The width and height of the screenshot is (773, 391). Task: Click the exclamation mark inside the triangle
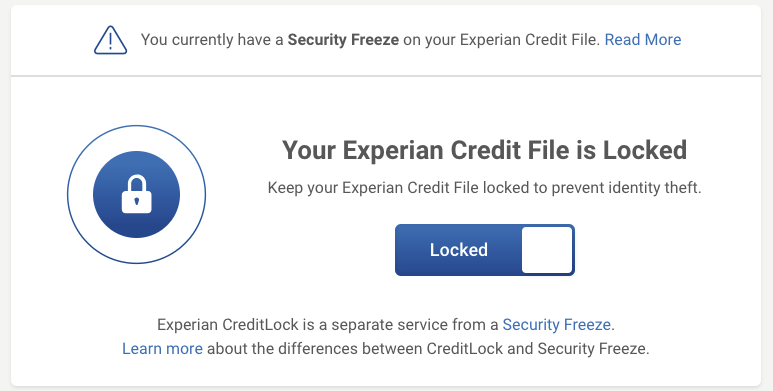110,41
